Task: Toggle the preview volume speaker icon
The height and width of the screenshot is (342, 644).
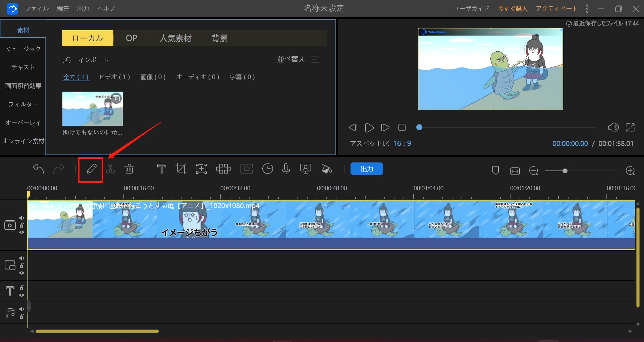Action: [613, 127]
